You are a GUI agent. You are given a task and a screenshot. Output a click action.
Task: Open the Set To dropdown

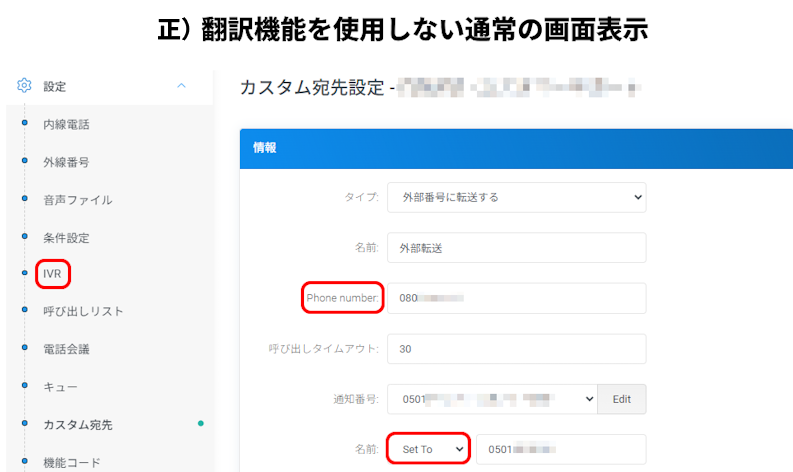[428, 449]
